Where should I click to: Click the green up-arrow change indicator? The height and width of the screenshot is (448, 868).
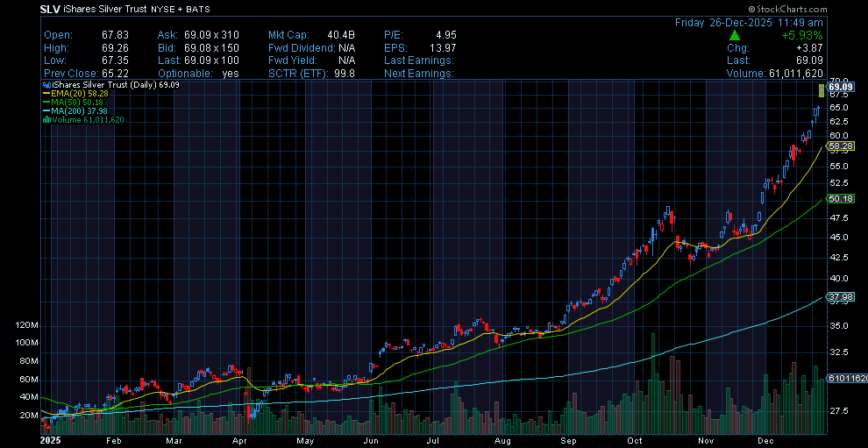(x=734, y=35)
